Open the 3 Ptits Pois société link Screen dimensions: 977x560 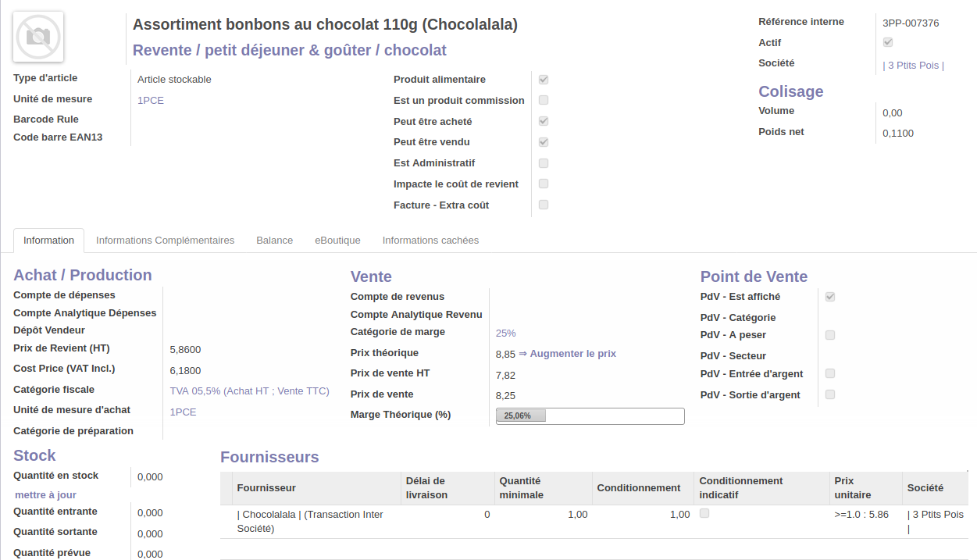[913, 66]
